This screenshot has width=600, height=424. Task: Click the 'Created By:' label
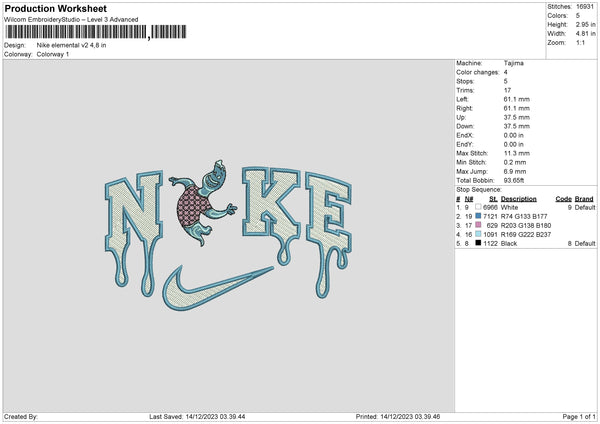pyautogui.click(x=21, y=416)
